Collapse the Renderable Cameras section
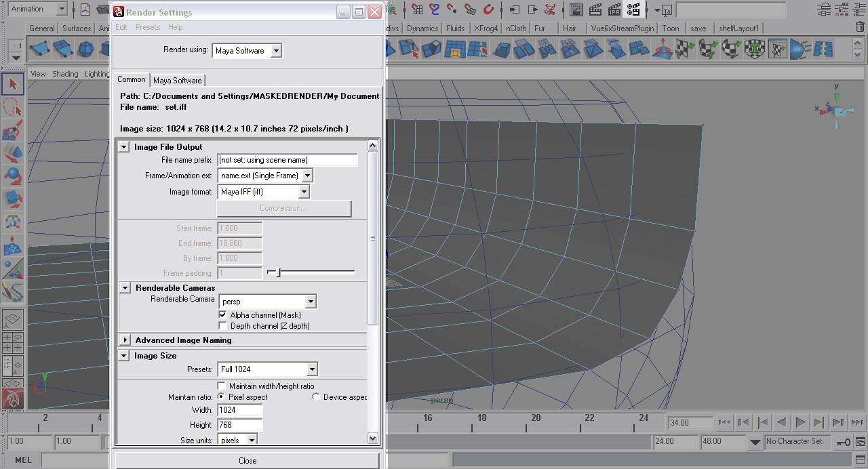Image resolution: width=868 pixels, height=469 pixels. pos(125,288)
